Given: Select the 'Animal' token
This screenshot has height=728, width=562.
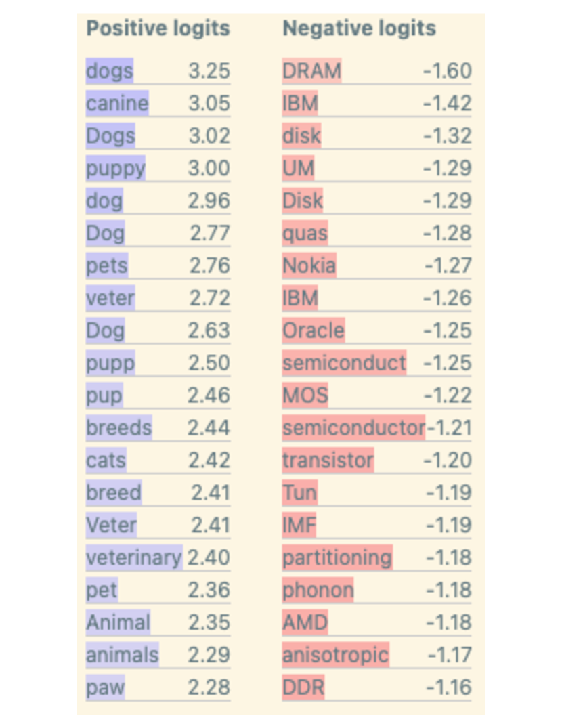Looking at the screenshot, I should [118, 623].
